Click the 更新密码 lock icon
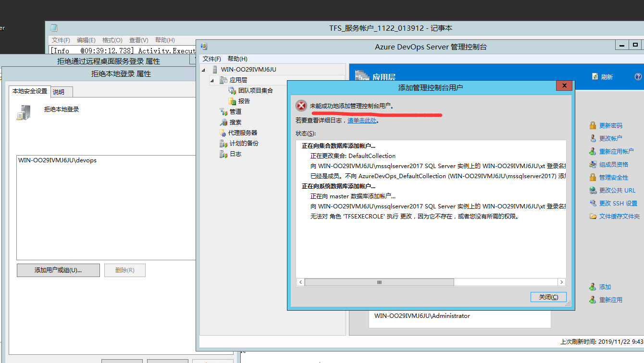The width and height of the screenshot is (644, 363). point(593,125)
